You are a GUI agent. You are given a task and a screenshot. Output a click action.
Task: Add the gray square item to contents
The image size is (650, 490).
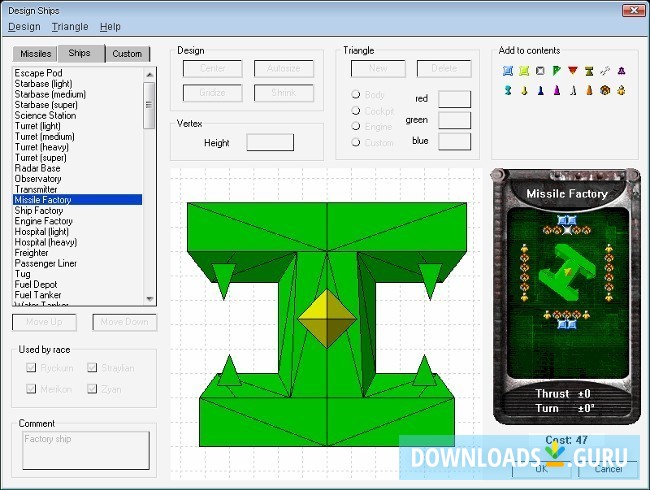540,71
